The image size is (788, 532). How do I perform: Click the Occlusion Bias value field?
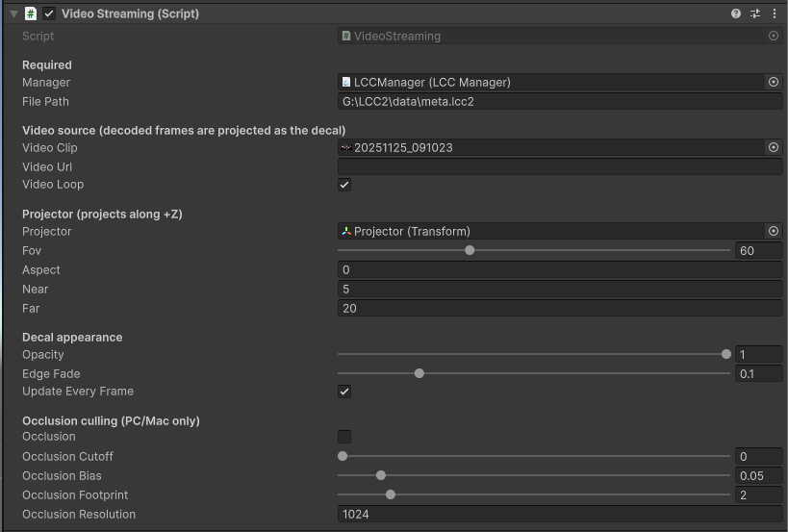[x=758, y=475]
